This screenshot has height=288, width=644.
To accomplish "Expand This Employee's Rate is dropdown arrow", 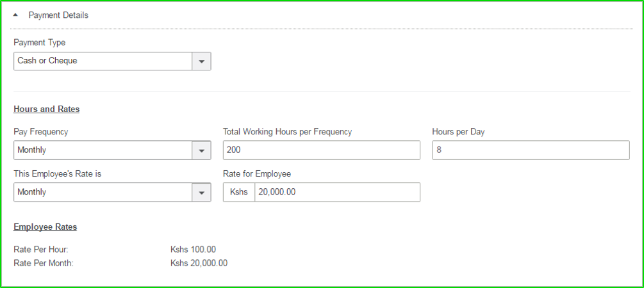I will tap(202, 192).
